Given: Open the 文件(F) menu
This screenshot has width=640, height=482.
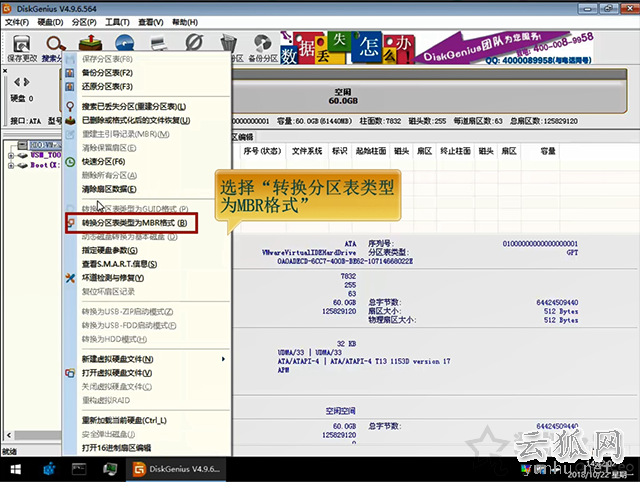Looking at the screenshot, I should (x=17, y=22).
